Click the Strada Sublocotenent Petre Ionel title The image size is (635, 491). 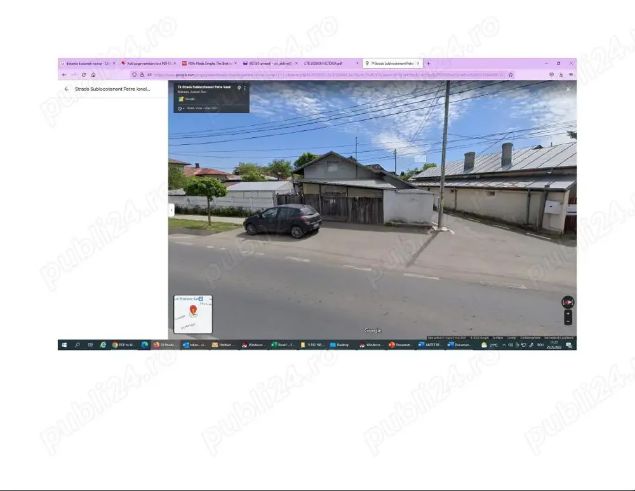click(113, 89)
